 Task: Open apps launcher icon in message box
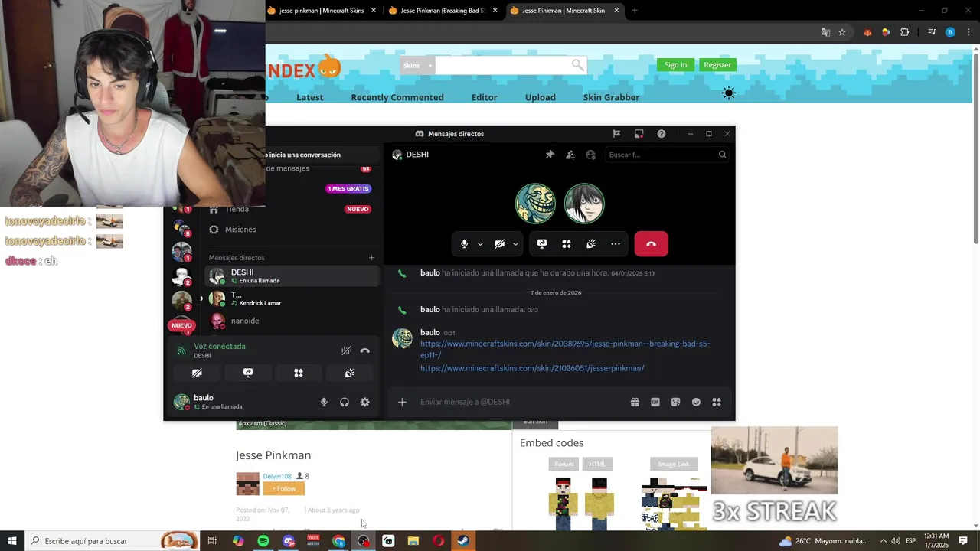click(x=717, y=402)
